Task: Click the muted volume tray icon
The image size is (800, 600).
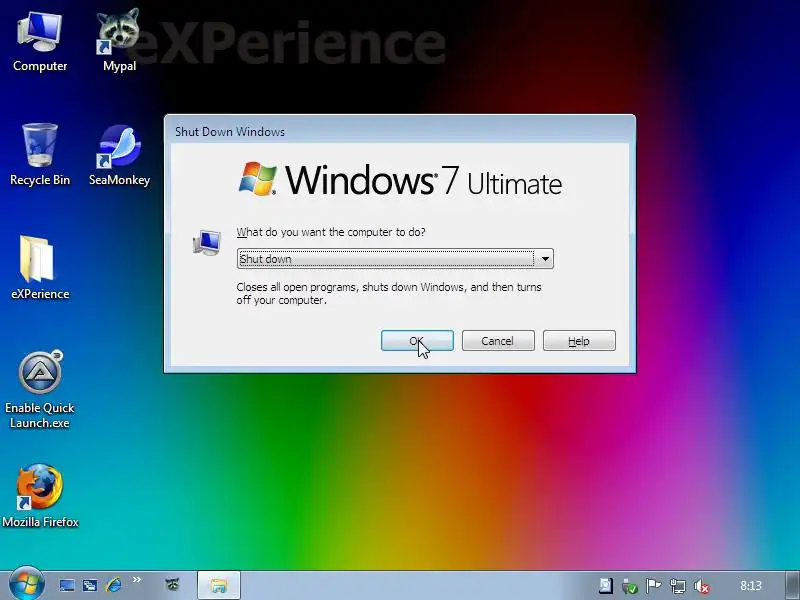Action: tap(702, 586)
